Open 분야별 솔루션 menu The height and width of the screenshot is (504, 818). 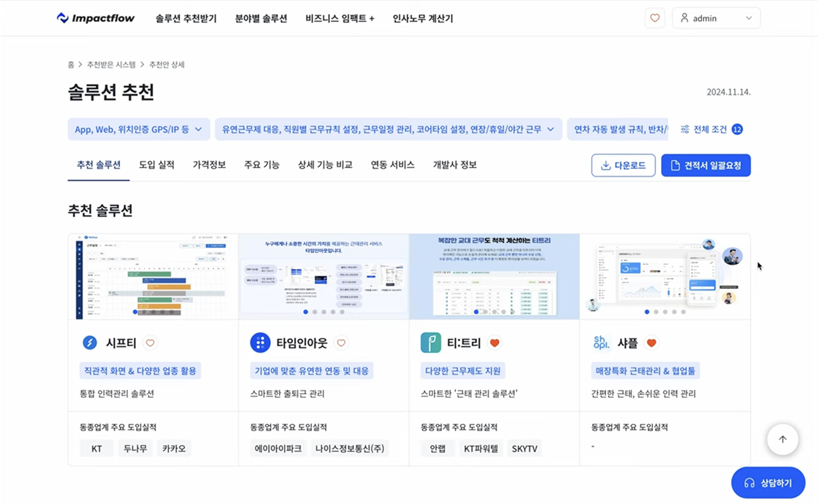pos(261,18)
